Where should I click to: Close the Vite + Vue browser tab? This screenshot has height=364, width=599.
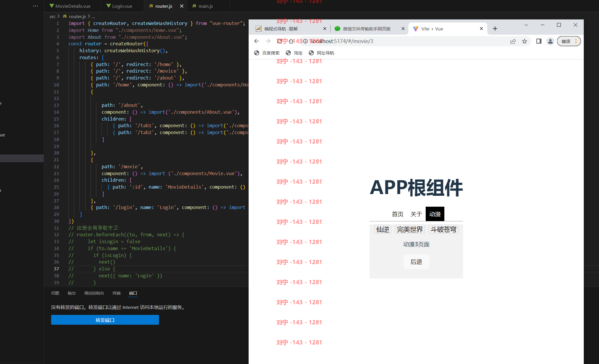481,29
